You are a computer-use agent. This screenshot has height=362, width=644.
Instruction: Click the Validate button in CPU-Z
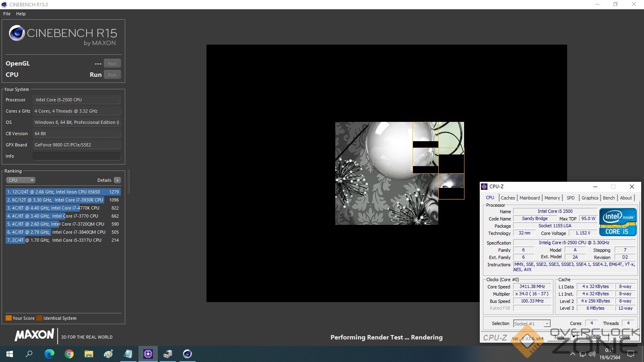(593, 337)
